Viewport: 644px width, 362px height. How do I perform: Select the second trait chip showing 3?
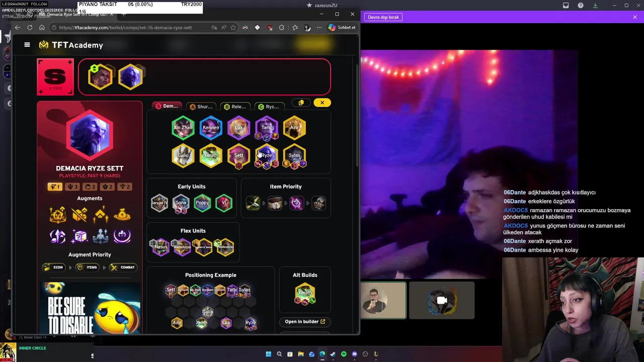click(x=72, y=187)
